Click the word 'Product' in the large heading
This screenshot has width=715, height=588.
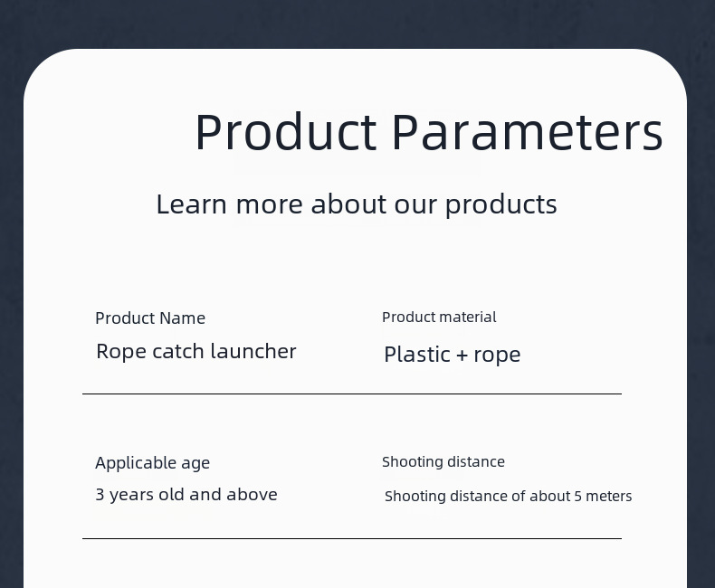[x=285, y=132]
